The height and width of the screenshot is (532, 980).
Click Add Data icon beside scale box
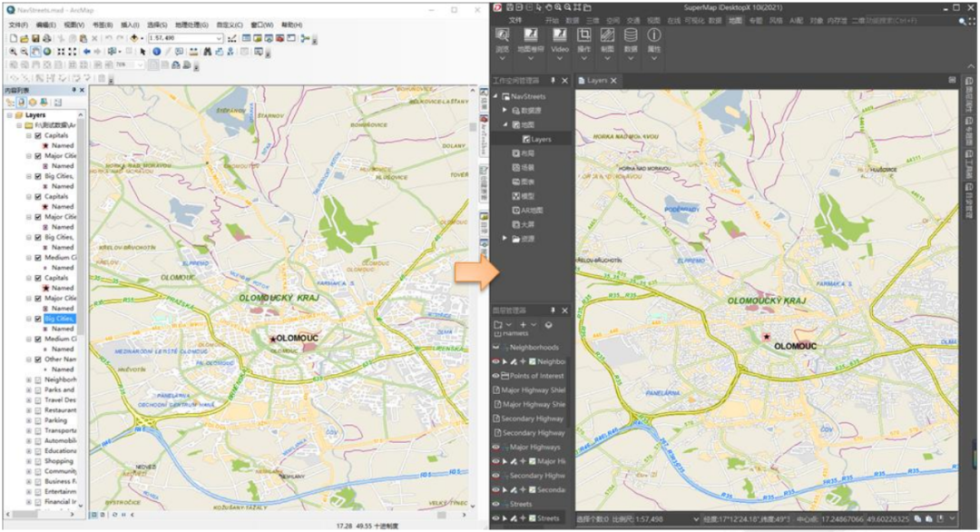133,38
